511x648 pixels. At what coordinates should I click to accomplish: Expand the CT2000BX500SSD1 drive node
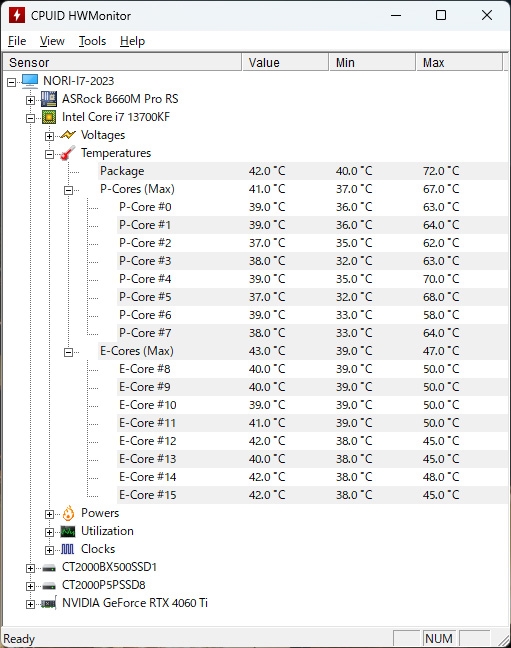pyautogui.click(x=30, y=568)
